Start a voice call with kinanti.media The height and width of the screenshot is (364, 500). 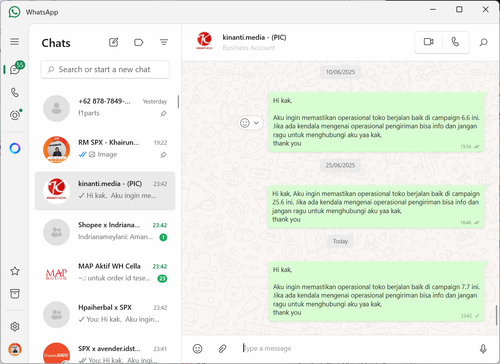pos(455,42)
